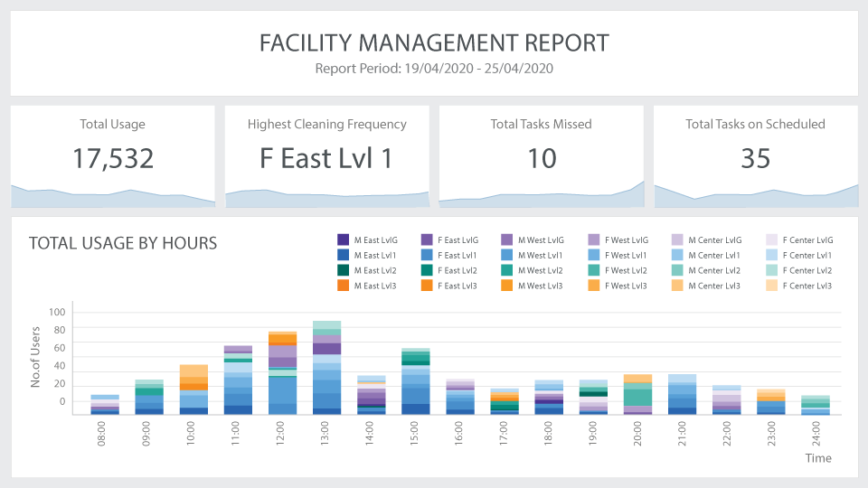
Task: Click the M East LvlG legend swatch
Action: 344,239
